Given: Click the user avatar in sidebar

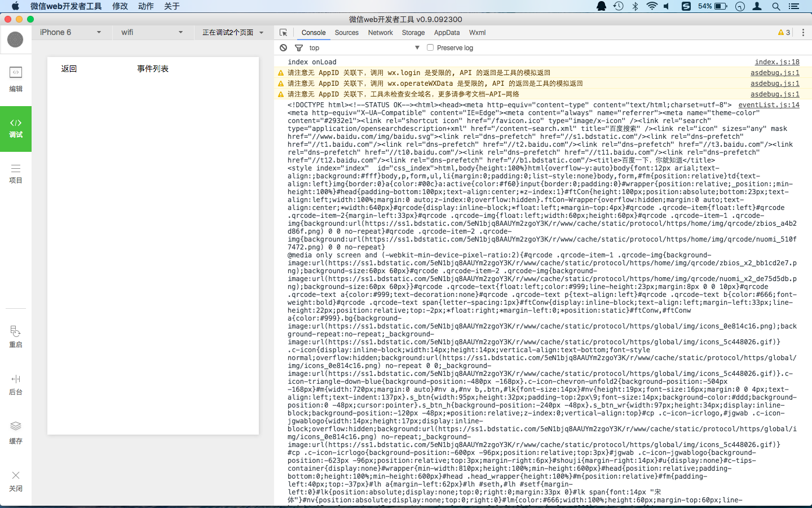Looking at the screenshot, I should click(x=15, y=40).
